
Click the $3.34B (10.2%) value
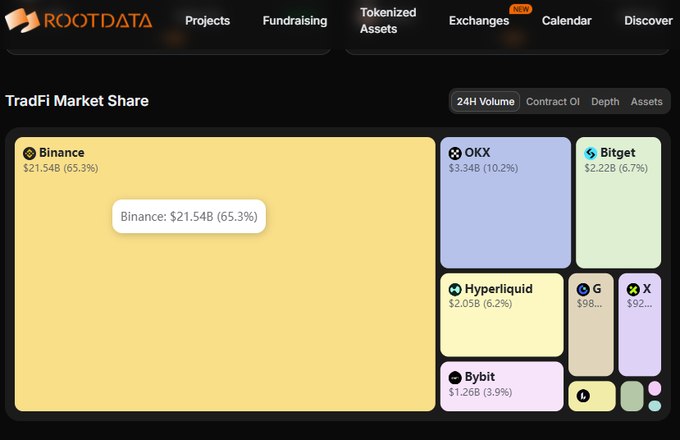tap(483, 168)
